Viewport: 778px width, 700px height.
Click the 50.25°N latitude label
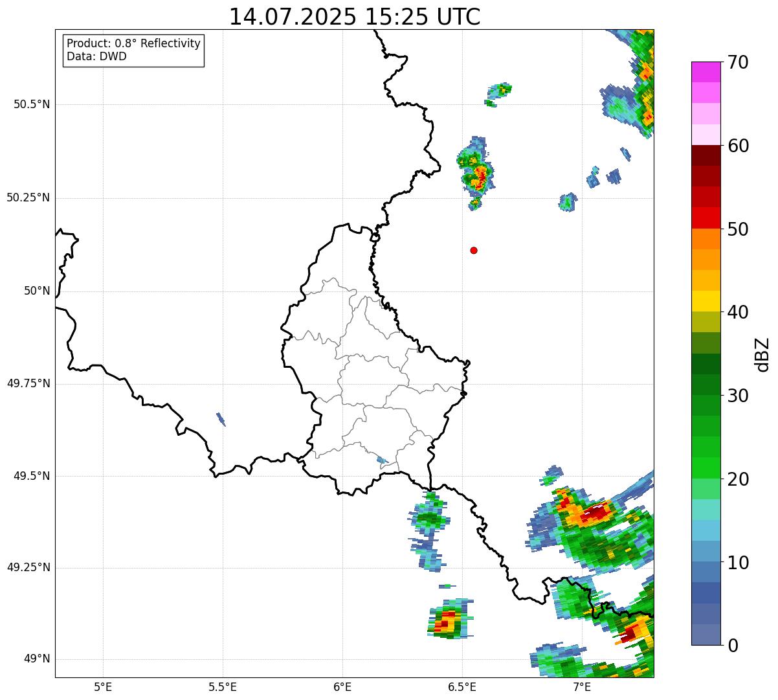point(28,198)
